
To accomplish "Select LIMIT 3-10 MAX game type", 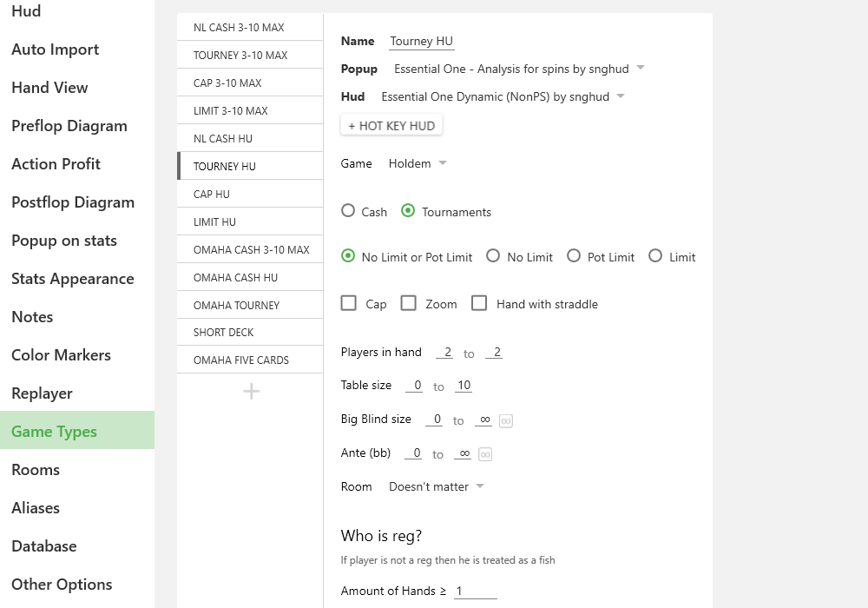I will coord(250,110).
